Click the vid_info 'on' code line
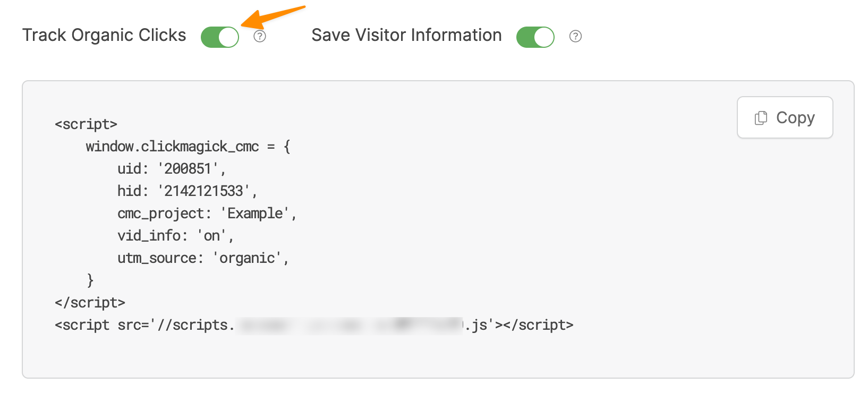The width and height of the screenshot is (868, 393). (x=175, y=236)
